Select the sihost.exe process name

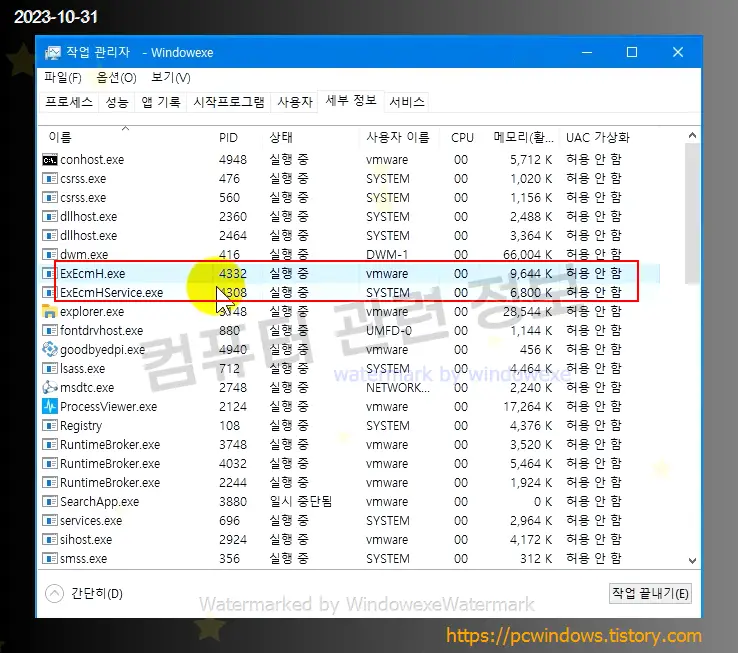tap(86, 540)
